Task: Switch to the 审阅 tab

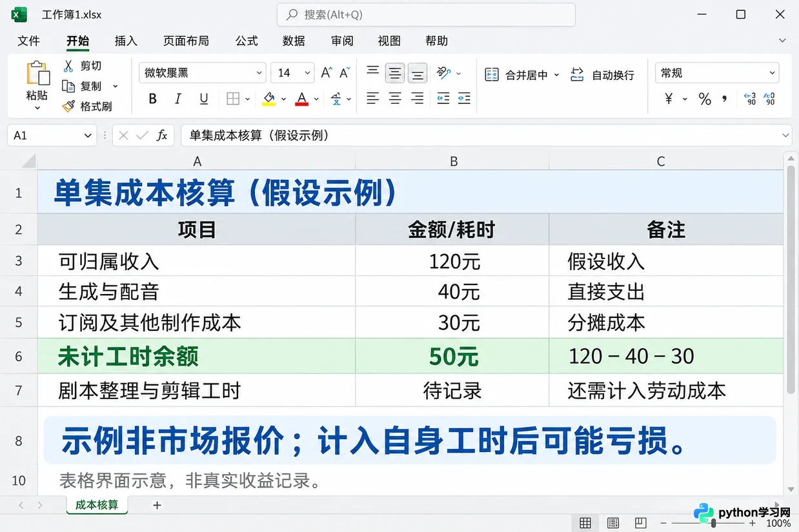Action: click(342, 41)
